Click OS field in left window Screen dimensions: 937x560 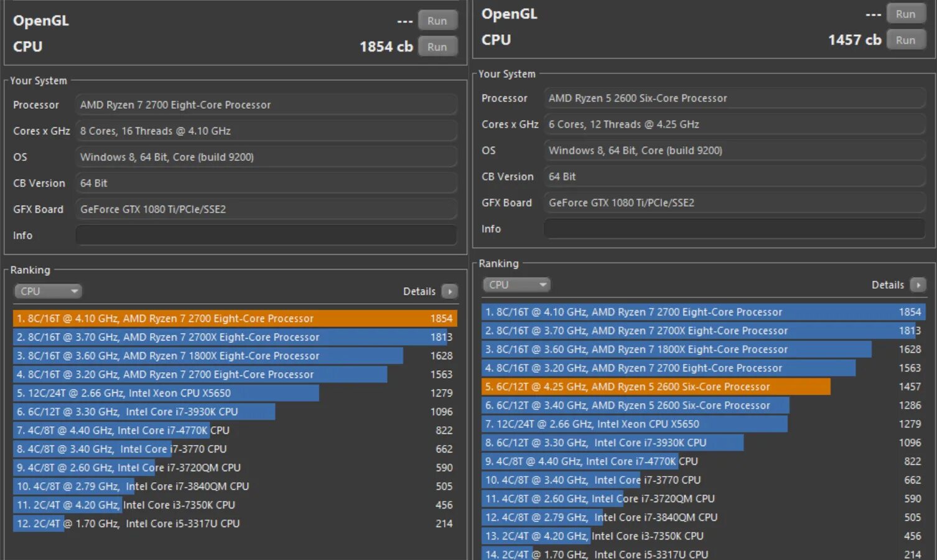coord(266,157)
